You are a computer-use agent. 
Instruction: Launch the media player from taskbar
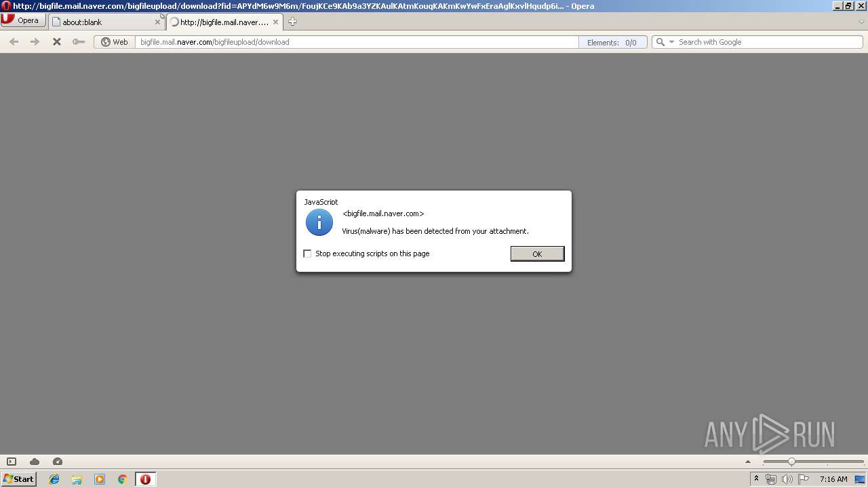click(x=100, y=479)
